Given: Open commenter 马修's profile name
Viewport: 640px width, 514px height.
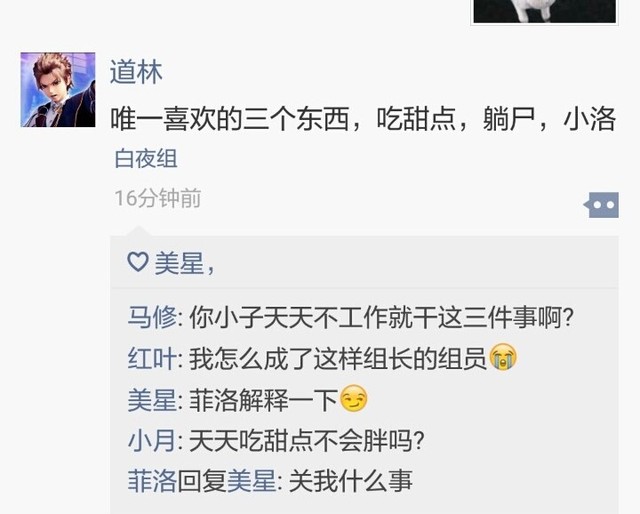Looking at the screenshot, I should tap(152, 317).
